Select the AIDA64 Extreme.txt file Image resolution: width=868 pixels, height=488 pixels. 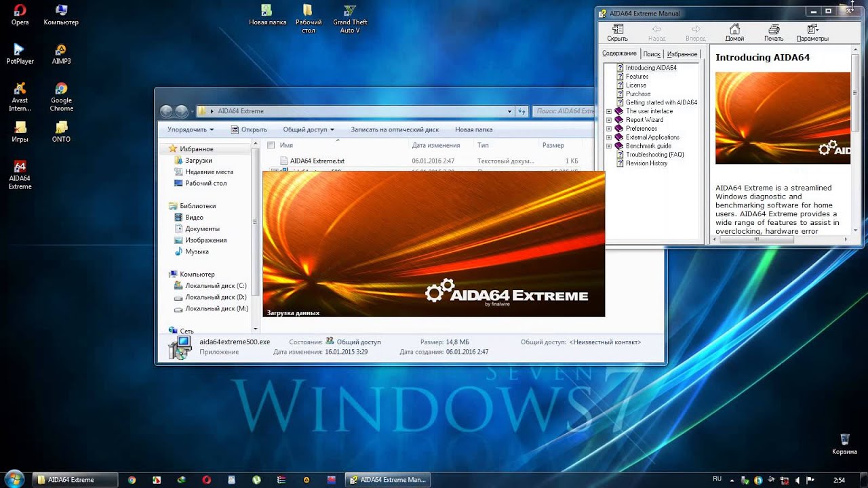point(317,161)
